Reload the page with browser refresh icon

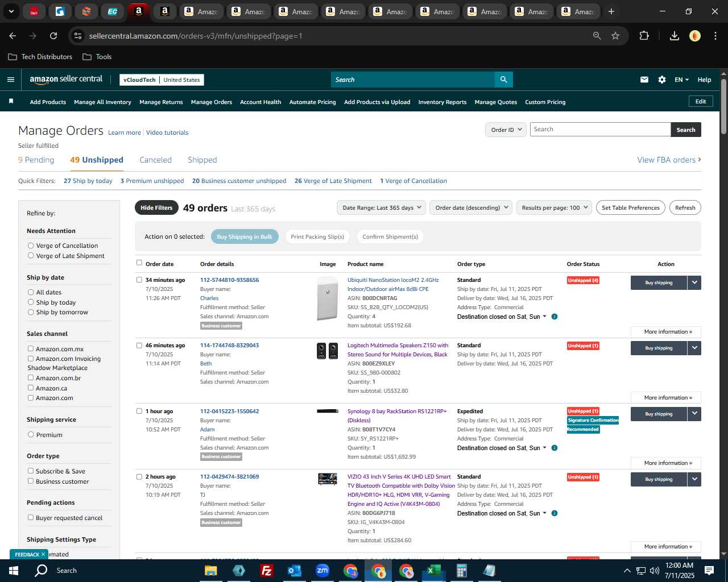[53, 36]
